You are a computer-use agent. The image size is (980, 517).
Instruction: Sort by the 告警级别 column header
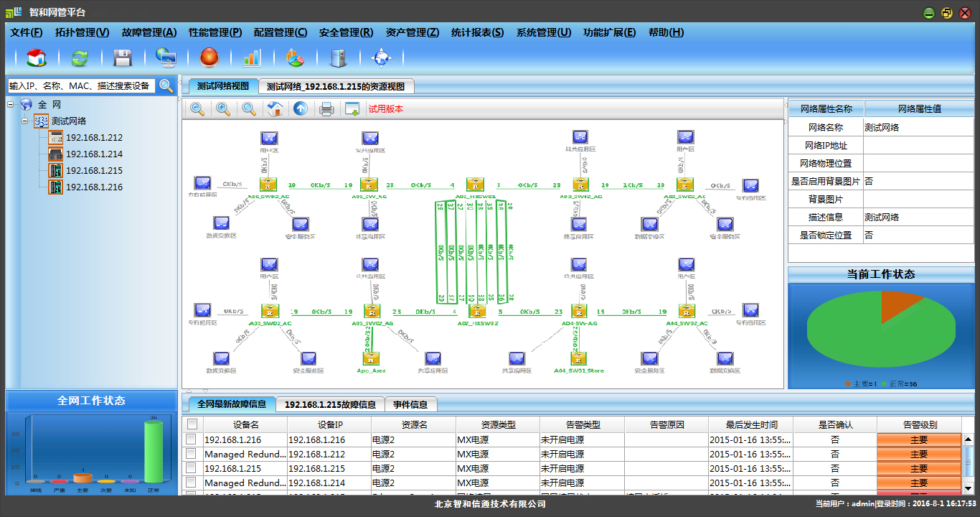point(919,424)
